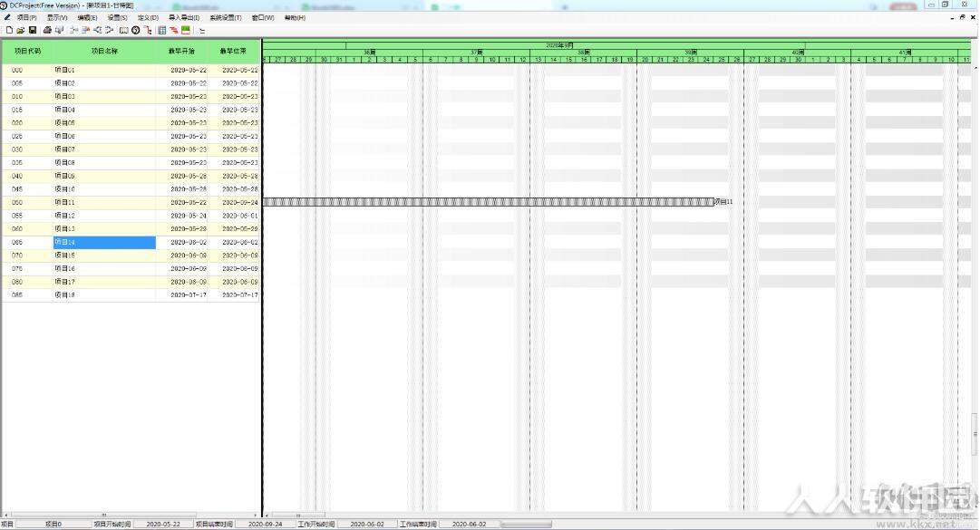Image resolution: width=980 pixels, height=530 pixels.
Task: Click the 37周 week header in the timeline
Action: [476, 53]
